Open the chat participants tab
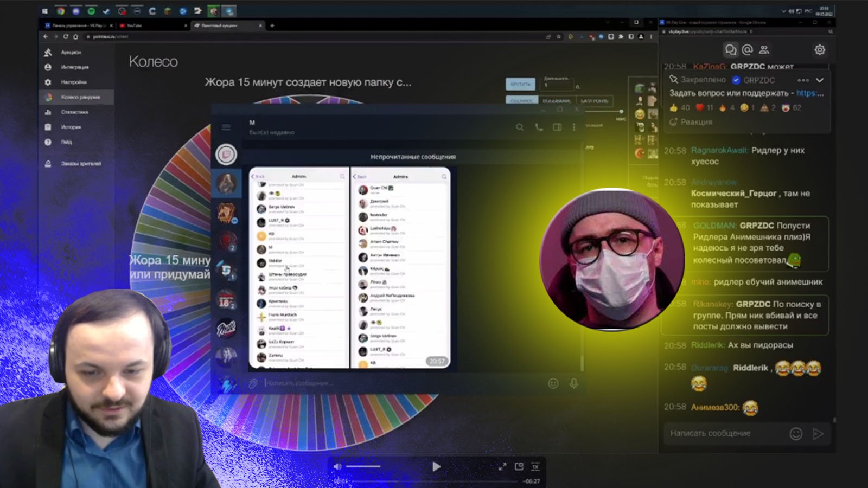 [764, 50]
